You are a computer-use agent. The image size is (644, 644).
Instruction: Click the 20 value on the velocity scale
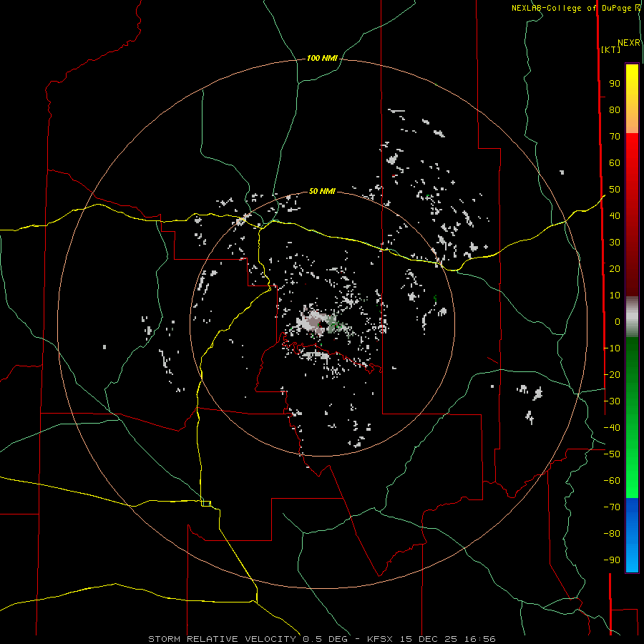tap(615, 269)
